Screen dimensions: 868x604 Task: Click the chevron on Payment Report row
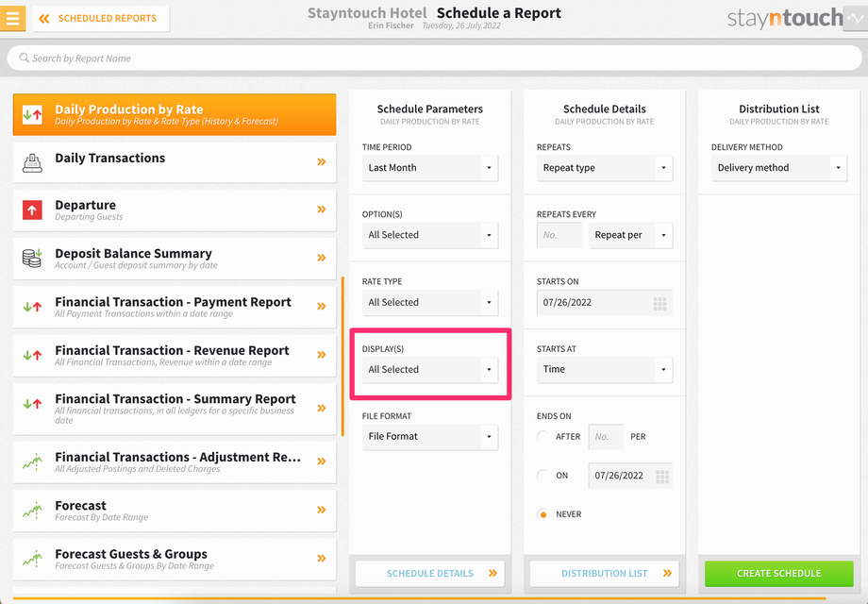(321, 306)
